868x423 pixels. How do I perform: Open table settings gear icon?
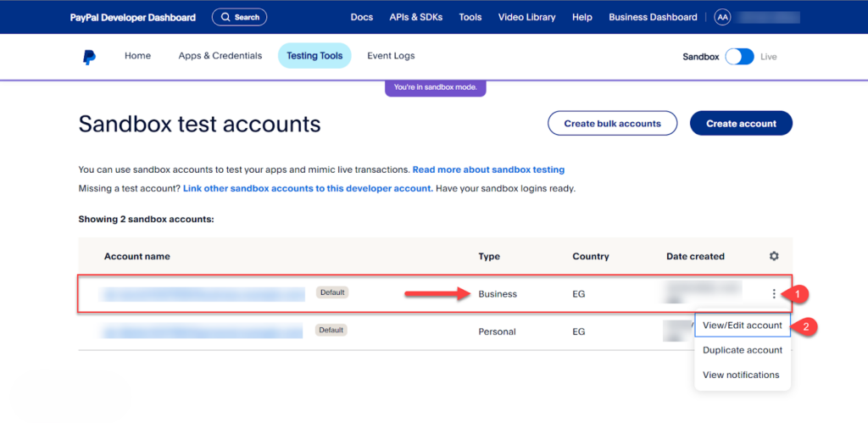(774, 256)
